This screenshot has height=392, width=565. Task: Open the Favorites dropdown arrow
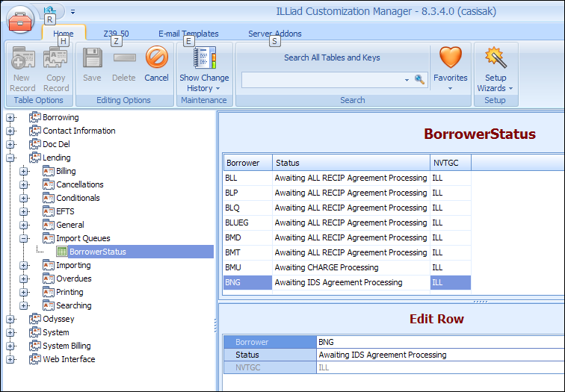tap(450, 89)
